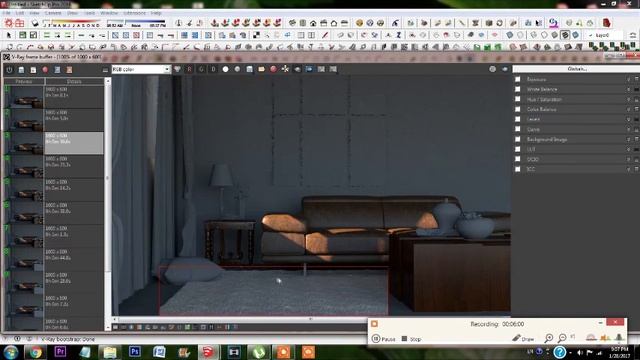Click the house view icon in SketchUp toolbar
This screenshot has width=640, height=360.
(313, 23)
